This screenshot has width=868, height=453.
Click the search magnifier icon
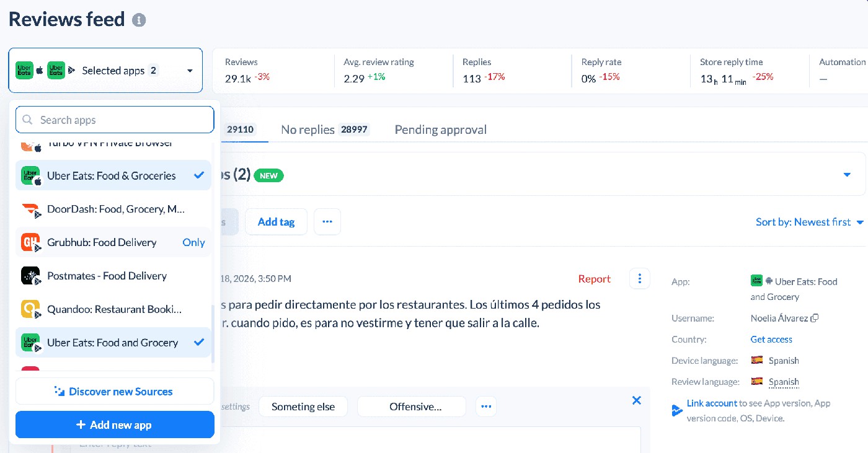pos(27,120)
